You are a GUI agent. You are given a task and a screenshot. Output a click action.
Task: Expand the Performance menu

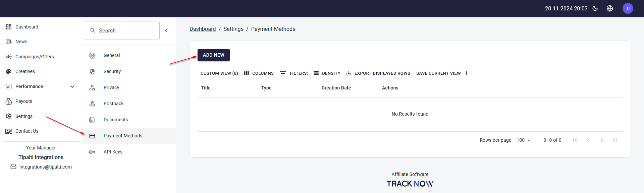72,86
